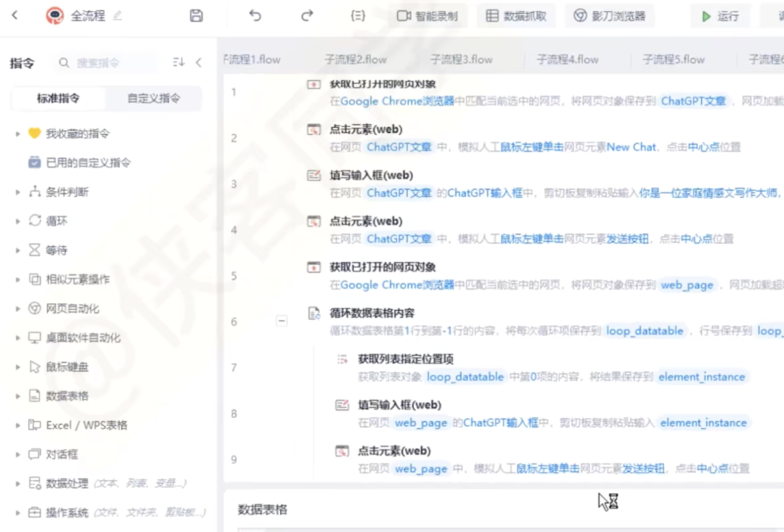Expand 网页自动化 category
The width and height of the screenshot is (784, 532).
point(18,308)
